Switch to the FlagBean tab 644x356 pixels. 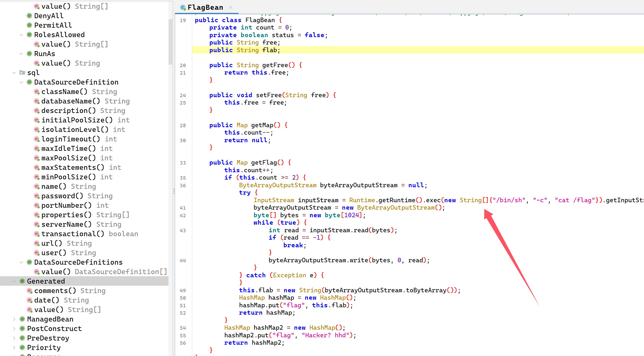click(205, 7)
